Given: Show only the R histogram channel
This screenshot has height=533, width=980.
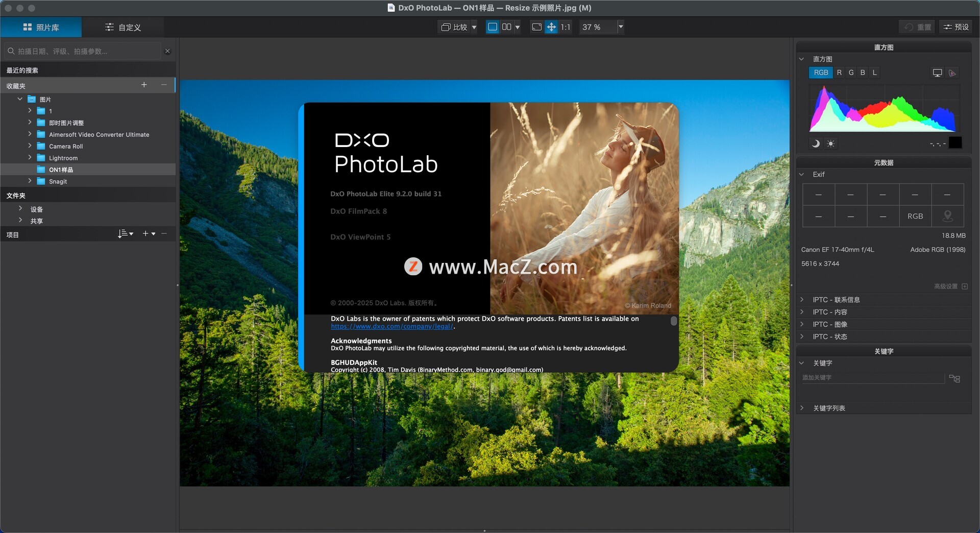Looking at the screenshot, I should click(839, 72).
